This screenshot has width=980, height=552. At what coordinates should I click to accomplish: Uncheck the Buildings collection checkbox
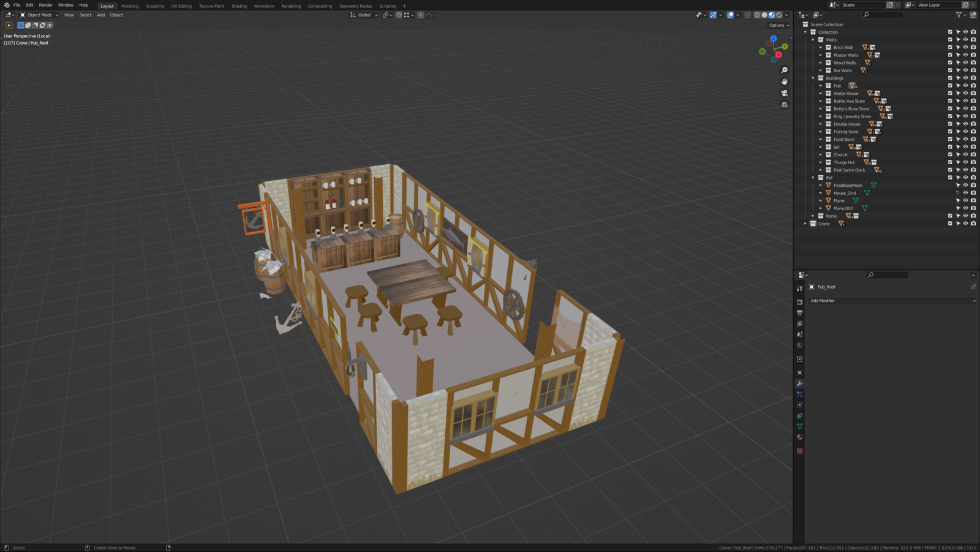950,78
